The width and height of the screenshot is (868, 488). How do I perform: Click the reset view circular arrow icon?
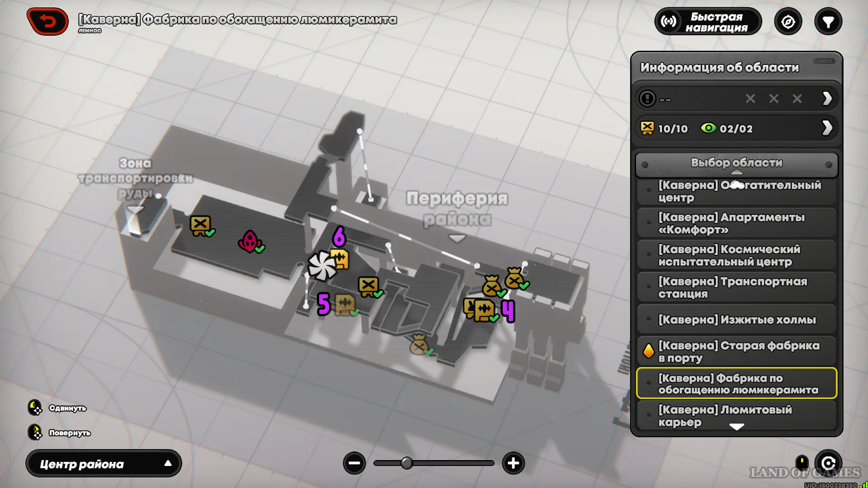(x=828, y=463)
